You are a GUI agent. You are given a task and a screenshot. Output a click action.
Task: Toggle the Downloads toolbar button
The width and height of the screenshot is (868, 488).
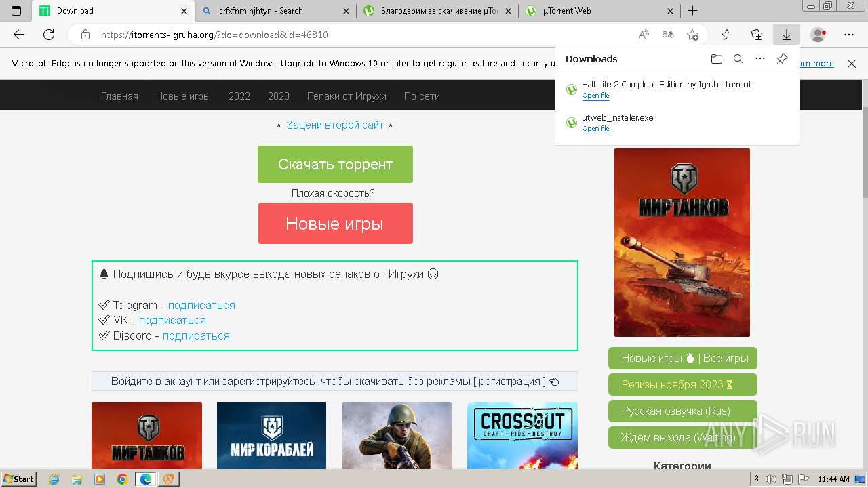(787, 35)
